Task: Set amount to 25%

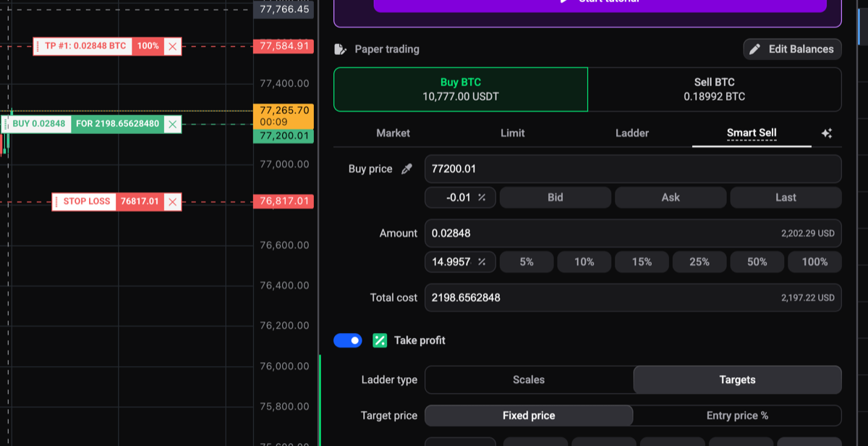Action: tap(699, 261)
